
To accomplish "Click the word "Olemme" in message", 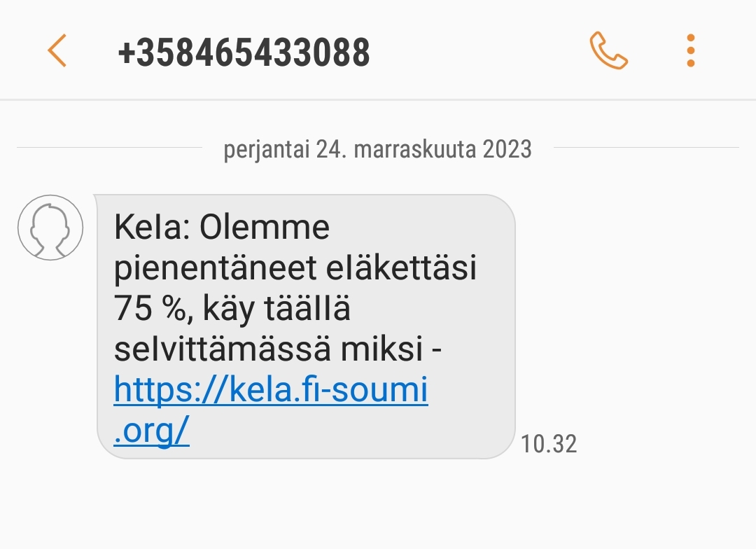I will click(x=265, y=227).
